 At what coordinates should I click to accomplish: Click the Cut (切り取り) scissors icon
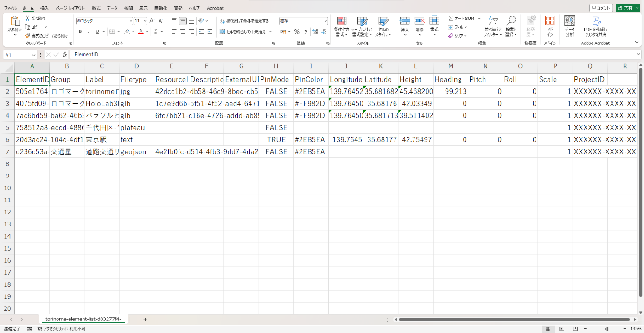pos(28,19)
